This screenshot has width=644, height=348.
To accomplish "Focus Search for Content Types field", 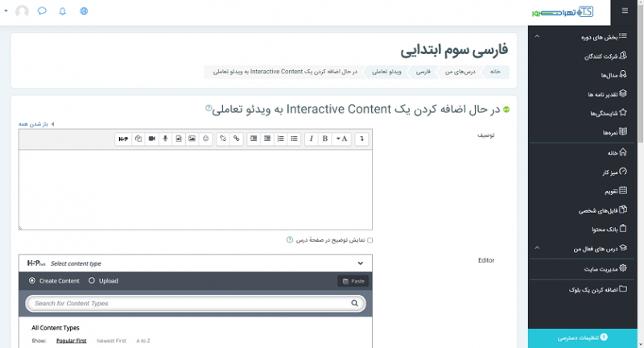I will click(x=196, y=303).
